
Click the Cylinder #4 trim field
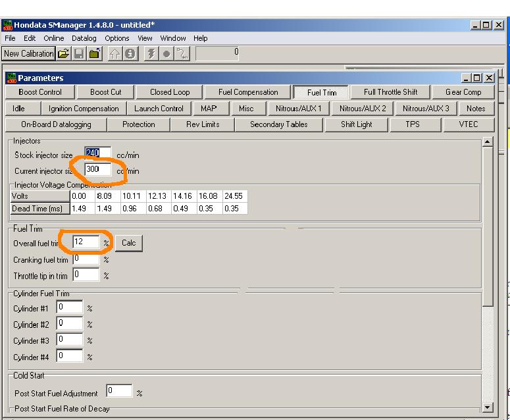[70, 356]
